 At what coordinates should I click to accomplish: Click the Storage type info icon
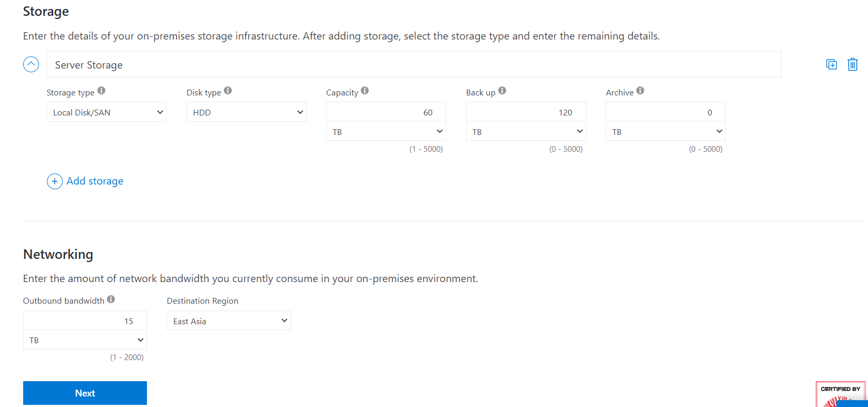102,91
